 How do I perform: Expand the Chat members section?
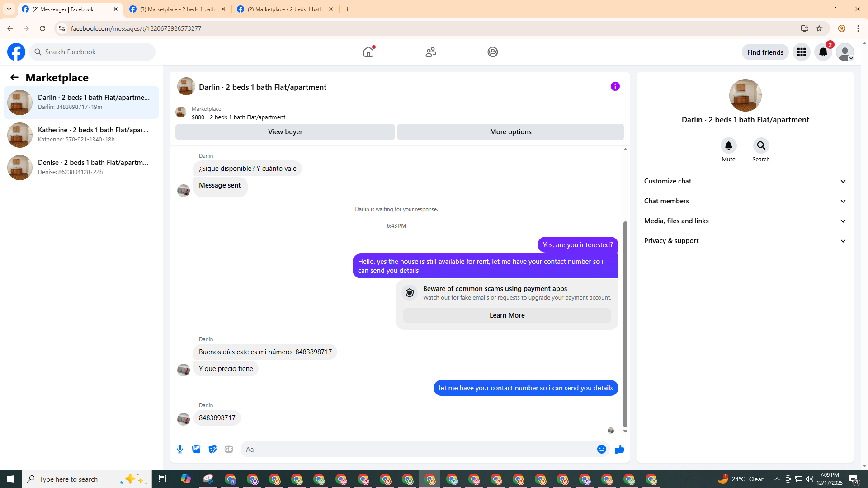point(745,201)
